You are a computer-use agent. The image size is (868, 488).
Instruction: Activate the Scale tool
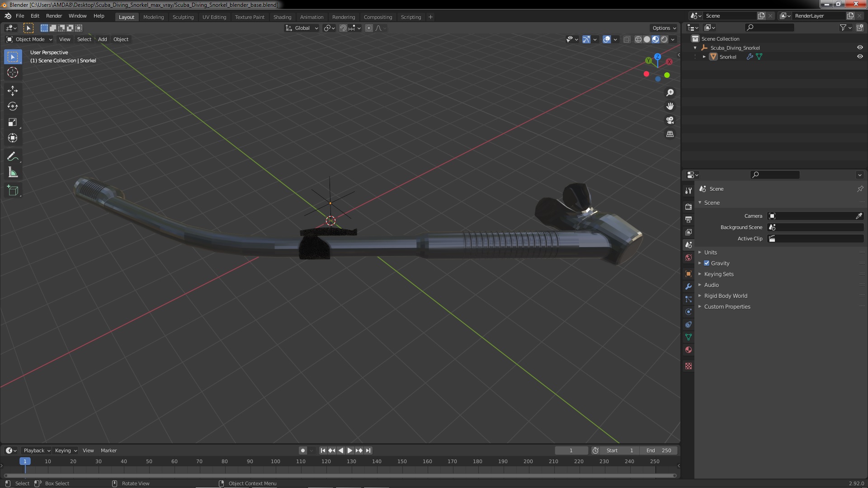click(13, 122)
